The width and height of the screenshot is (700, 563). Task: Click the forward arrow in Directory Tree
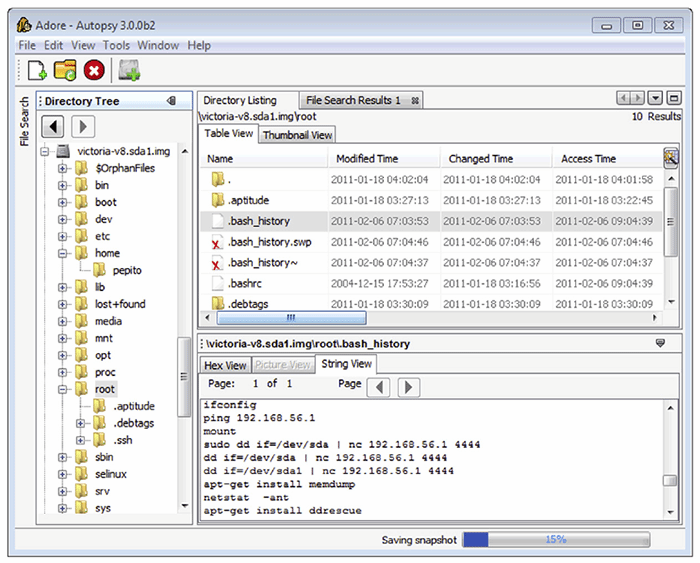pos(83,126)
